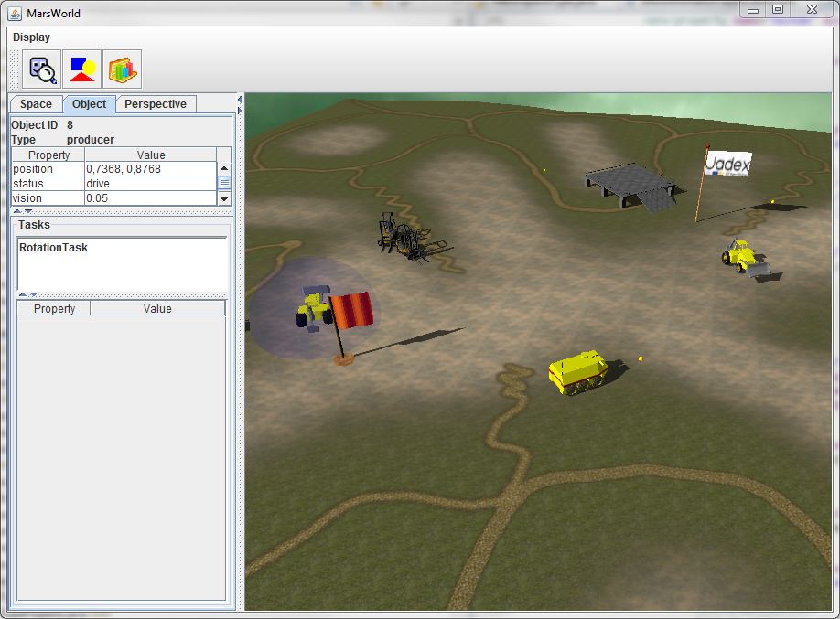
Task: Click the position value cell 0,7368, 0,8768
Action: tap(149, 169)
